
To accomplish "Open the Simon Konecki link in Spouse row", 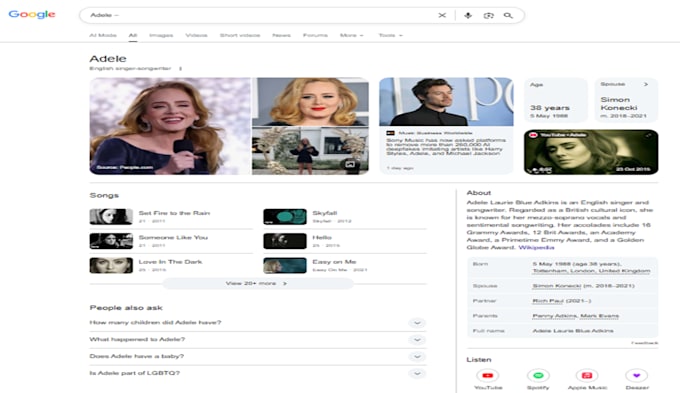I will (556, 286).
